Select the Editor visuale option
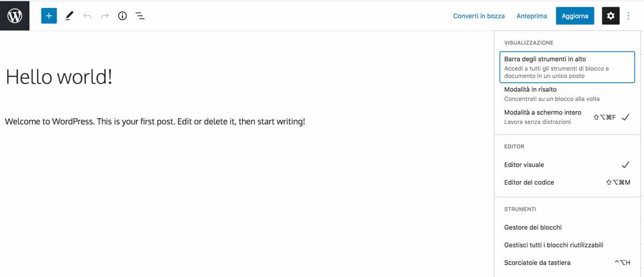 [x=567, y=165]
